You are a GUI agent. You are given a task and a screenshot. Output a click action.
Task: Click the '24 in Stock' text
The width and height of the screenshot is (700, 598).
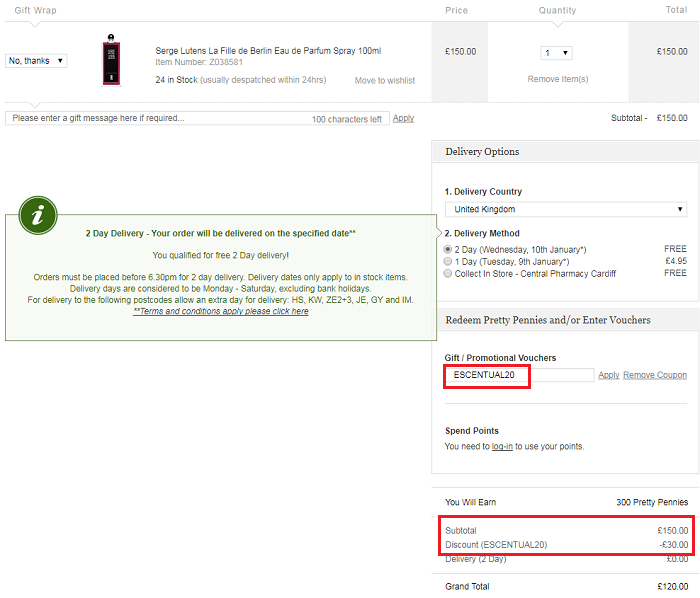tap(176, 80)
